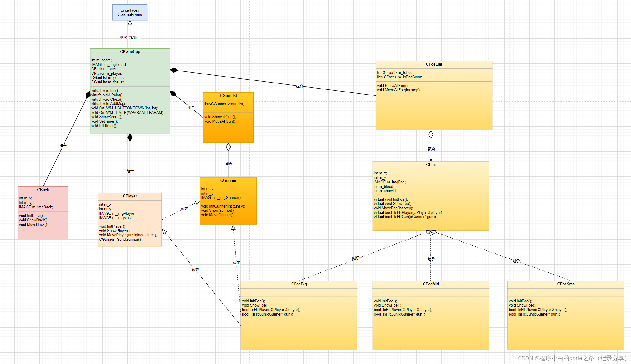Select the CBack class title
This screenshot has width=631, height=364.
coord(43,190)
